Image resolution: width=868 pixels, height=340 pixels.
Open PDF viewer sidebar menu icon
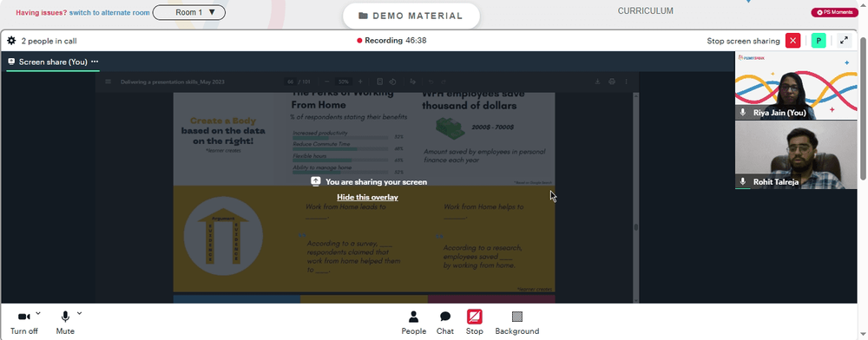click(x=108, y=82)
